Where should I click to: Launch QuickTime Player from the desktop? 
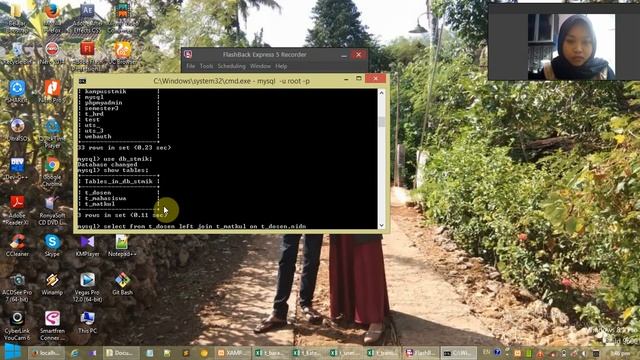pyautogui.click(x=52, y=133)
